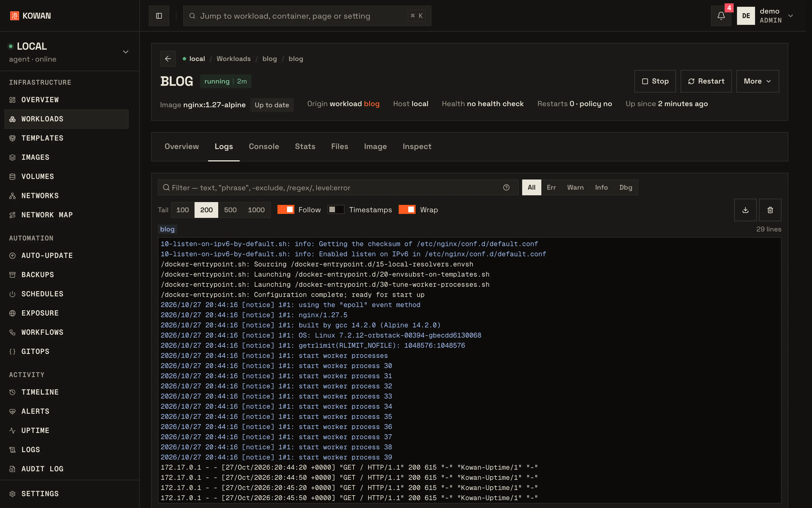
Task: Filter logs by Warn level
Action: pyautogui.click(x=575, y=187)
